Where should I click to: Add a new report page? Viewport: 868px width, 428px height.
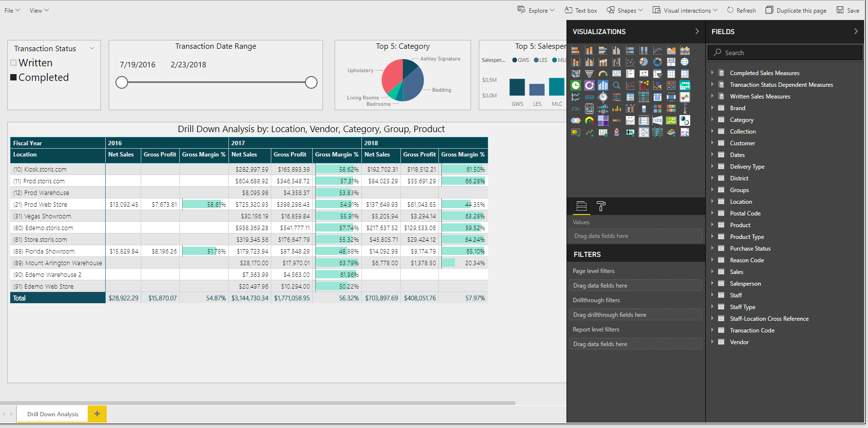(x=97, y=414)
